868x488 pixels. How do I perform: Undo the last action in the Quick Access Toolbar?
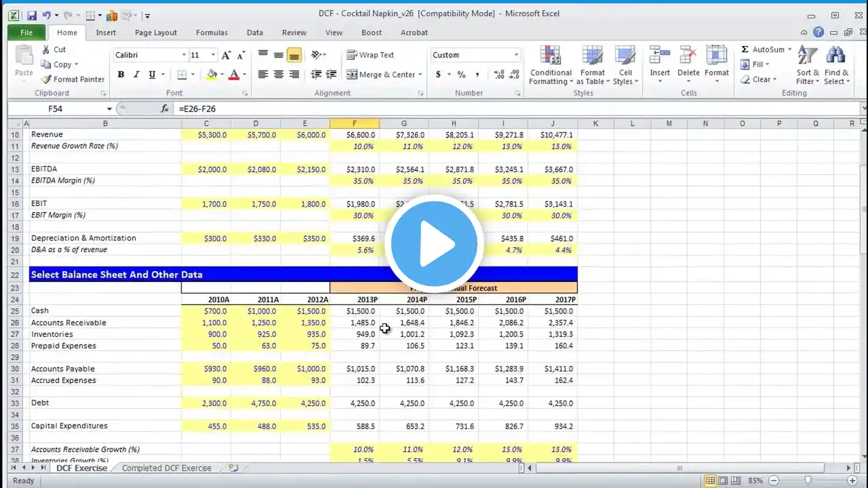[47, 15]
